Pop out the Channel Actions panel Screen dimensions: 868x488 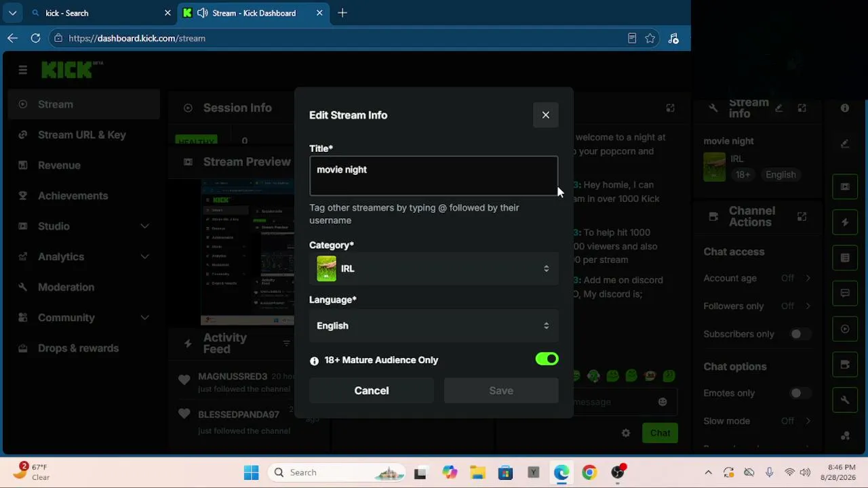pyautogui.click(x=802, y=217)
